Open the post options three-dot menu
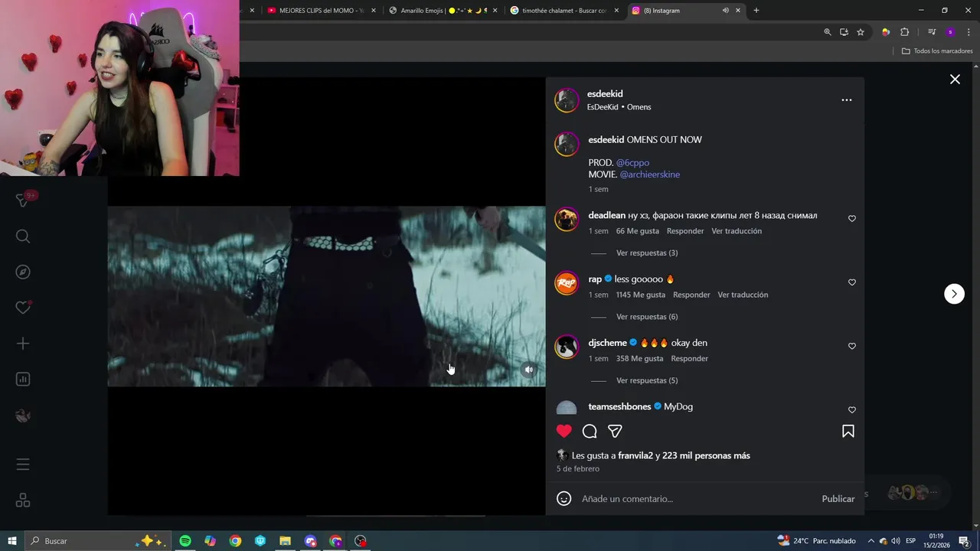Screen dimensions: 980x551 [x=847, y=100]
